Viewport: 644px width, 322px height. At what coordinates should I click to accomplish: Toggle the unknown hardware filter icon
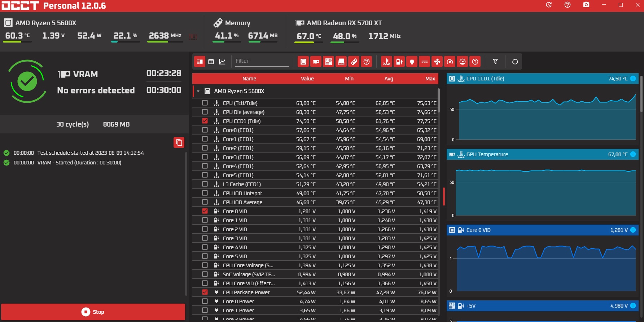367,62
